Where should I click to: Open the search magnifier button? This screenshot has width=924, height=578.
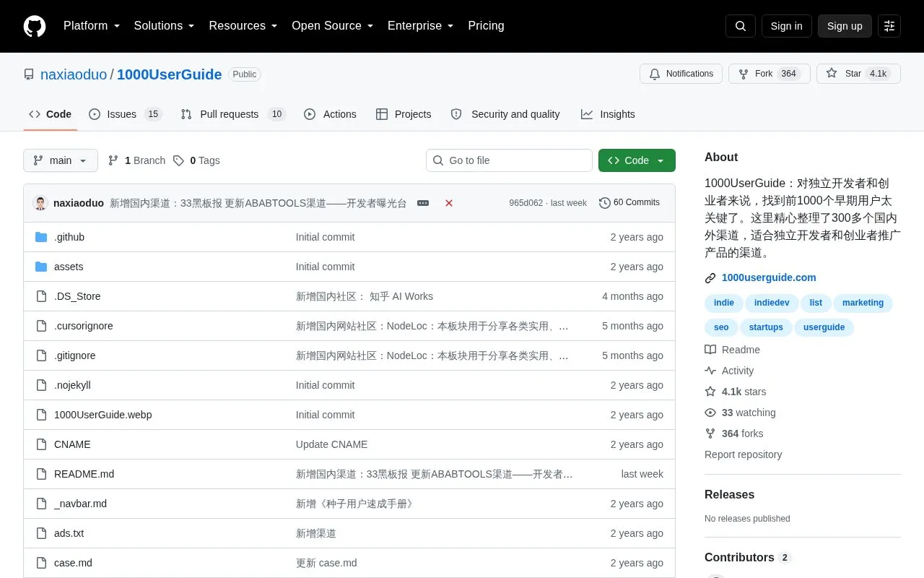[x=741, y=26]
